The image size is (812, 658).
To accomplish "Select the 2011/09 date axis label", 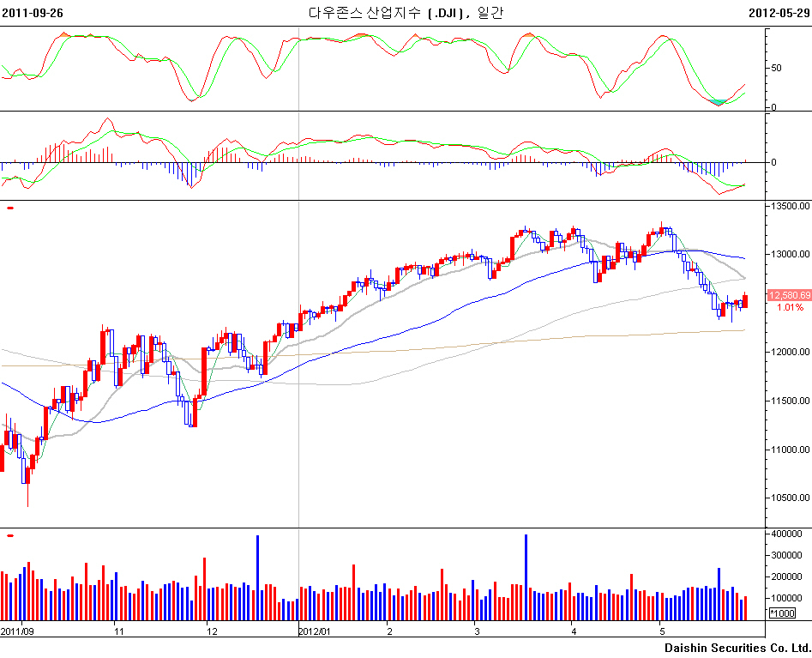I will coord(18,631).
